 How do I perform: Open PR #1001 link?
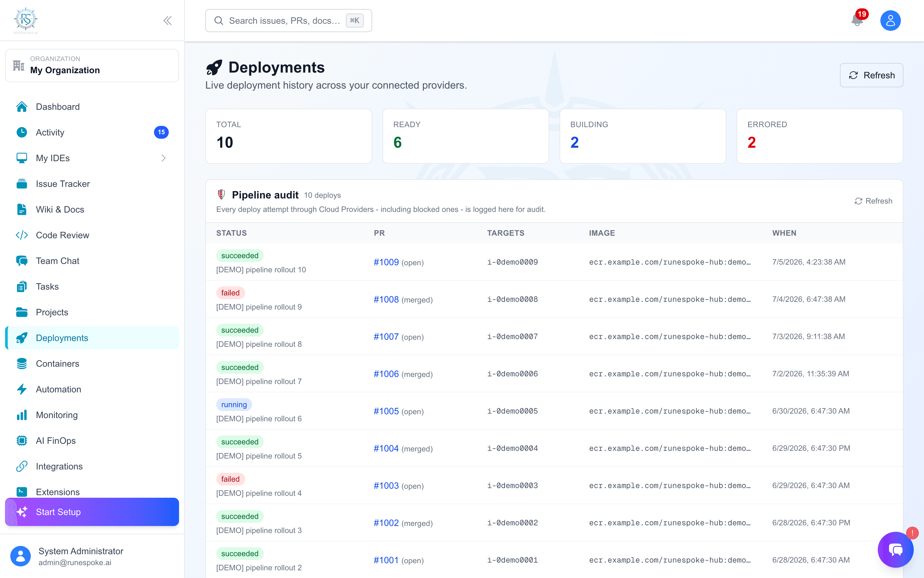click(x=386, y=560)
